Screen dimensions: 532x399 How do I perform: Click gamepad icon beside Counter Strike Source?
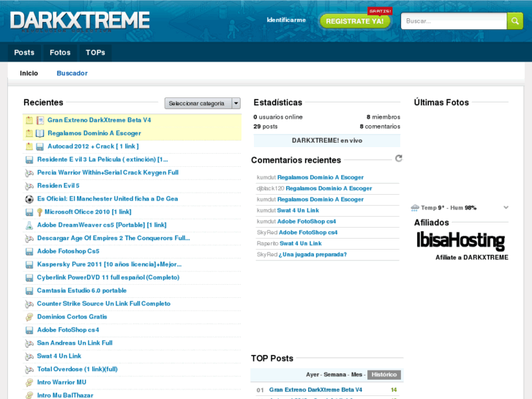click(x=29, y=304)
